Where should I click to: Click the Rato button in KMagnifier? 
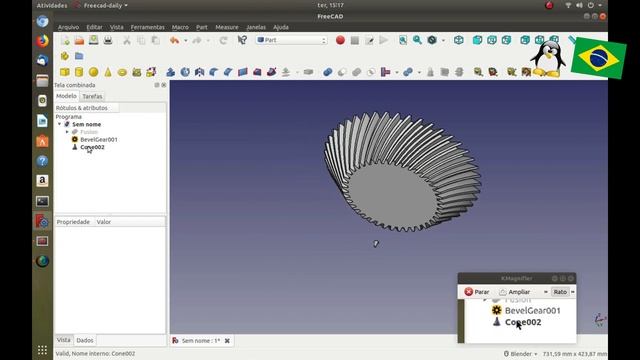(560, 292)
